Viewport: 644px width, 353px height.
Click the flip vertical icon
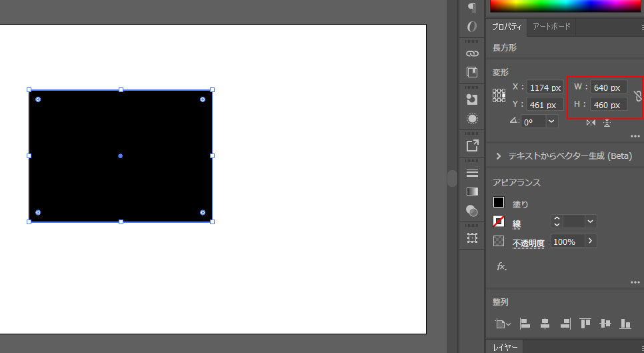click(607, 123)
